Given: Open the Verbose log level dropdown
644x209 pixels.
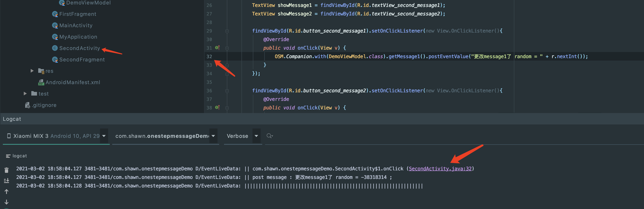Looking at the screenshot, I should [256, 136].
